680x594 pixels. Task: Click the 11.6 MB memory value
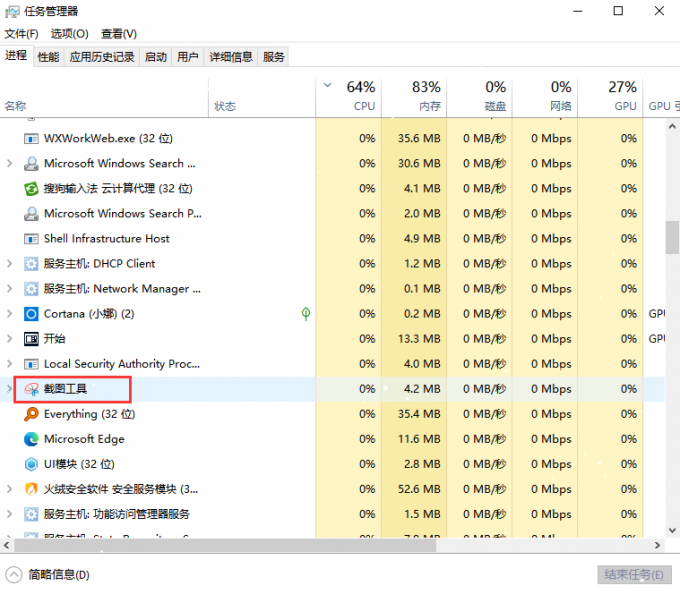419,439
